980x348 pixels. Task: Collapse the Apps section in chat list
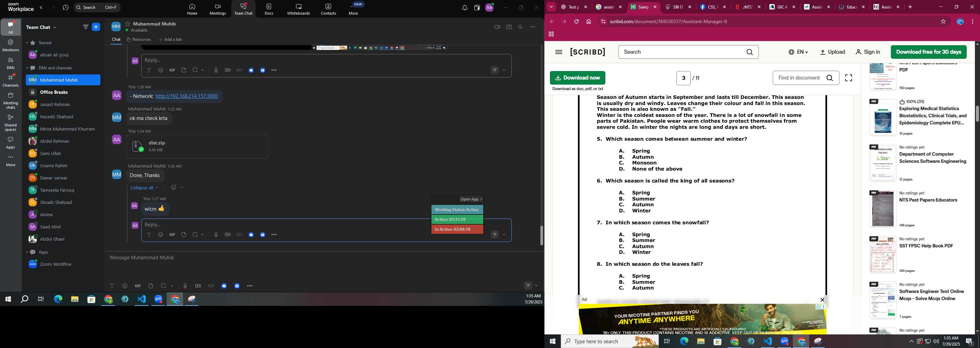pos(27,252)
